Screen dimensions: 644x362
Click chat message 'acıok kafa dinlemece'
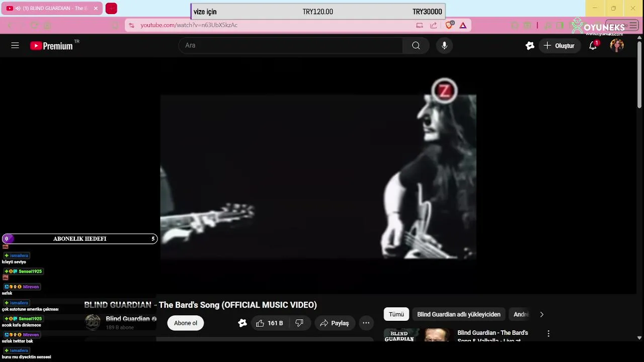(21, 325)
